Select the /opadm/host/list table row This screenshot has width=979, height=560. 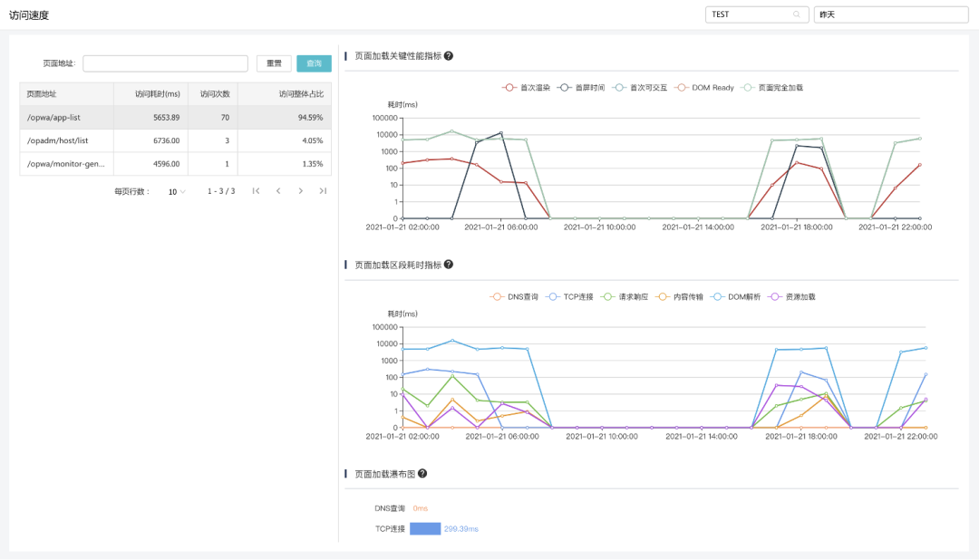point(176,140)
